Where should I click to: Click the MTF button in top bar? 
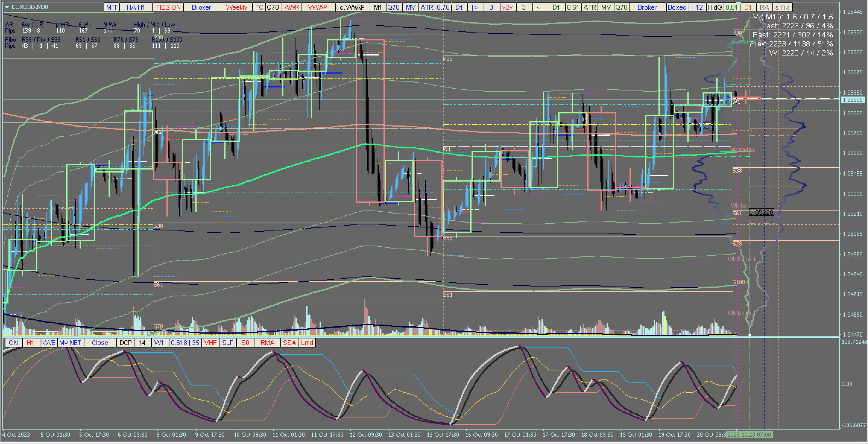(112, 7)
